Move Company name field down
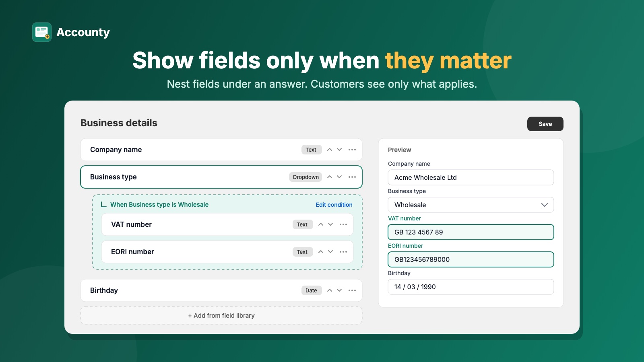Screen dimensions: 644x362 [x=339, y=150]
